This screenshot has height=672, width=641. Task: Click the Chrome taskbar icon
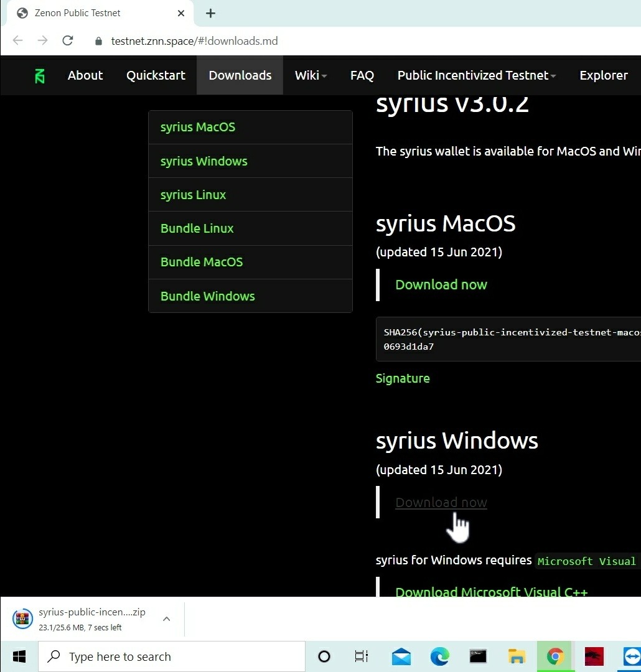coord(555,656)
